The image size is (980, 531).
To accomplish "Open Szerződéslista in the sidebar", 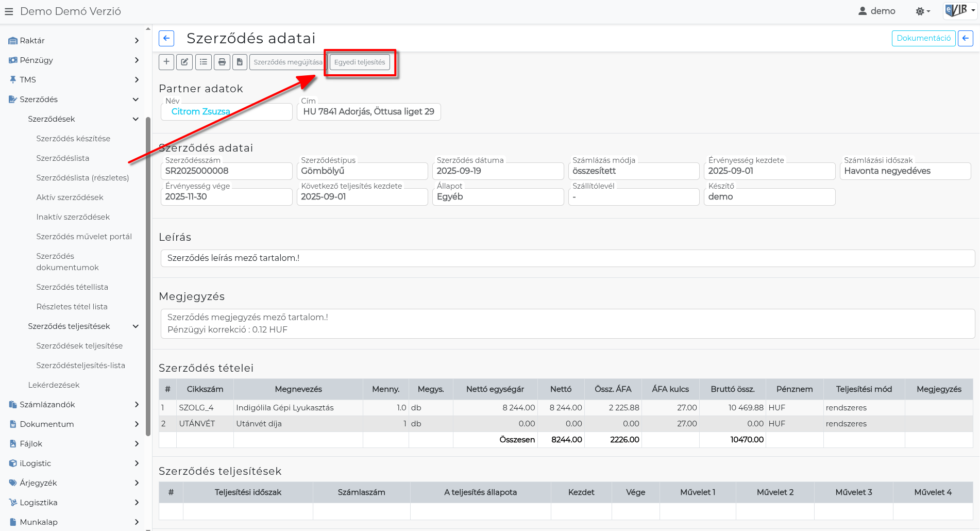I will coord(63,158).
